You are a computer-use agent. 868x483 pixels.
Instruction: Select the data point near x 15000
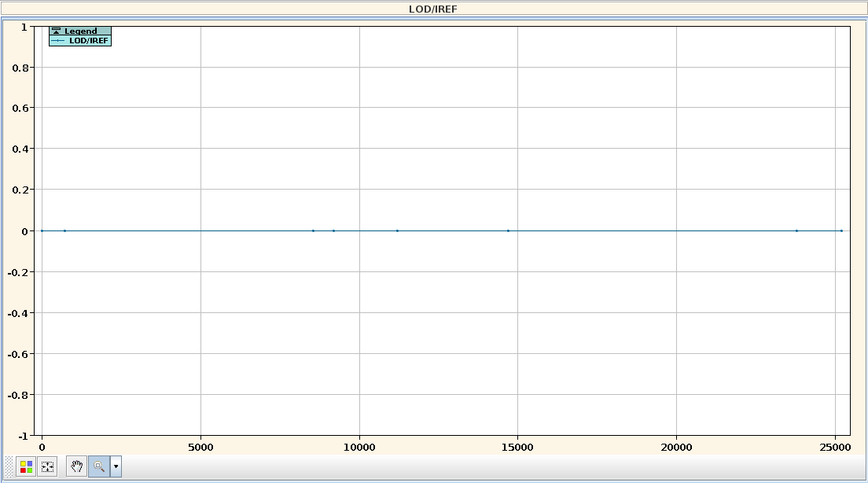click(x=508, y=230)
